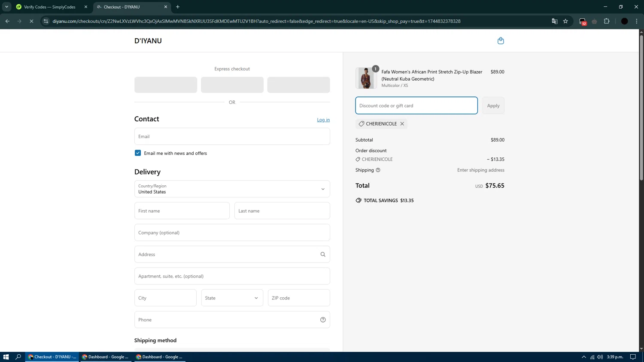Select the Checkout D'IYANU tab

pos(131,7)
